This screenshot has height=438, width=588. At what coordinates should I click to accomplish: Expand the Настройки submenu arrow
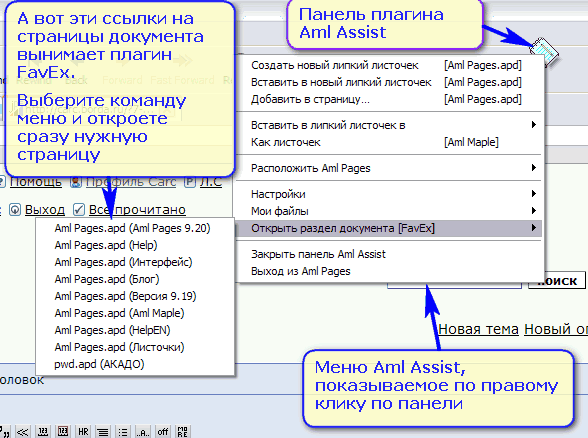(x=534, y=194)
